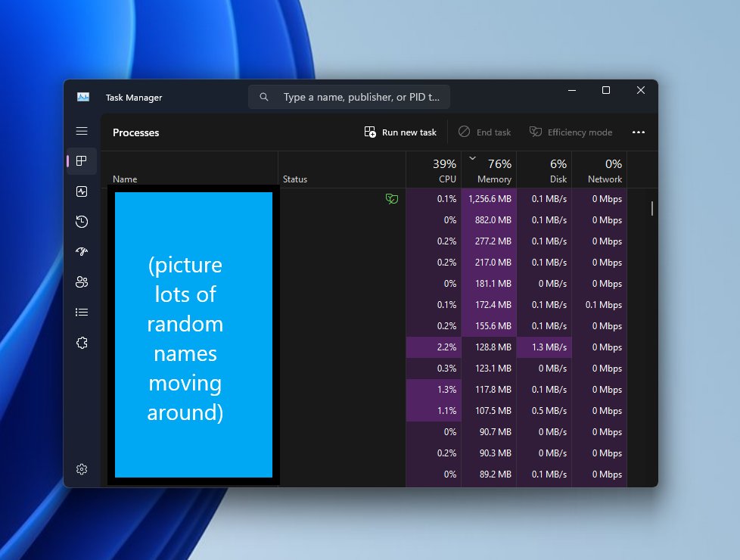Screen dimensions: 740x560
Task: Open the Details page icon
Action: [82, 312]
